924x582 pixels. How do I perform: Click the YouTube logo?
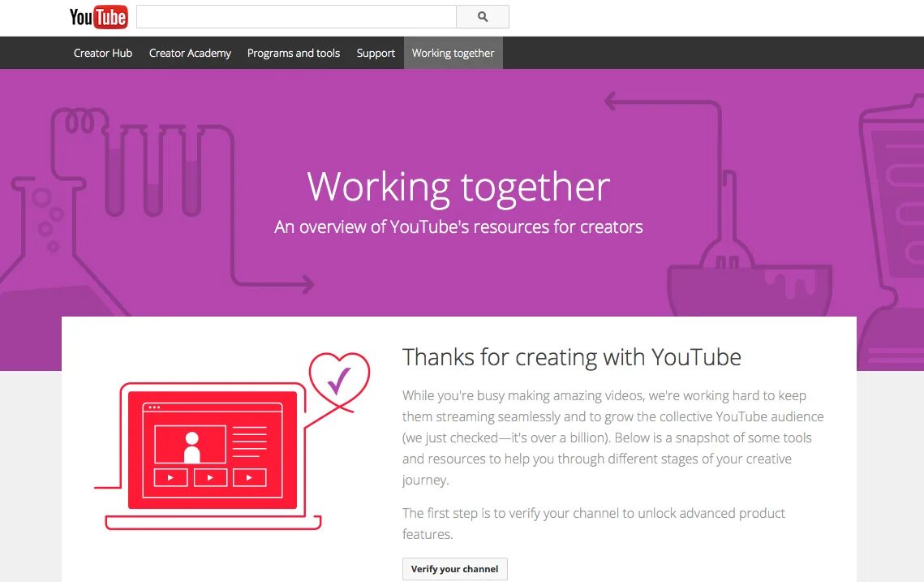(x=98, y=17)
